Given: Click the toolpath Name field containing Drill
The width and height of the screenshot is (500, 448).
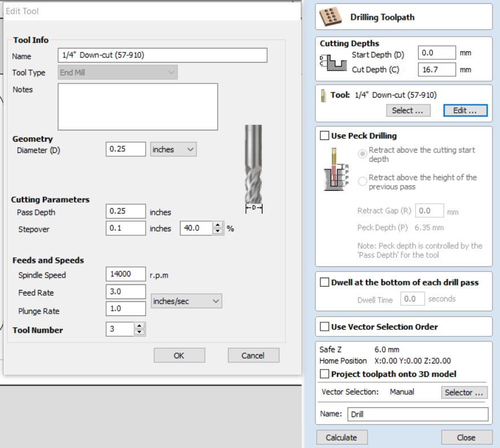Looking at the screenshot, I should [418, 414].
